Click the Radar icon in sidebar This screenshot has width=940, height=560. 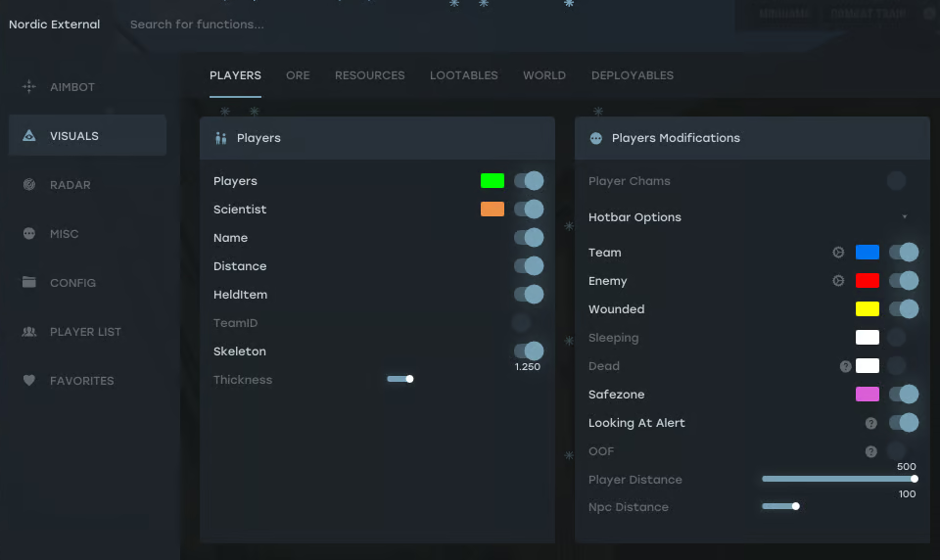28,185
